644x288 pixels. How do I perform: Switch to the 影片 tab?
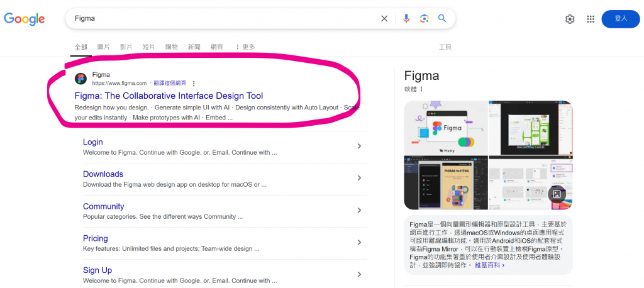tap(126, 47)
